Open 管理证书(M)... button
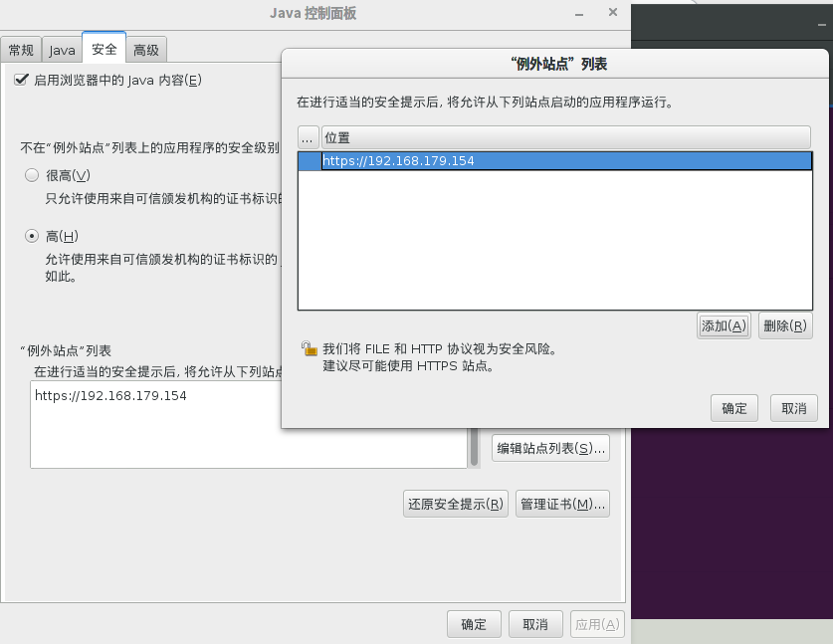Viewport: 833px width, 644px height. [x=562, y=504]
